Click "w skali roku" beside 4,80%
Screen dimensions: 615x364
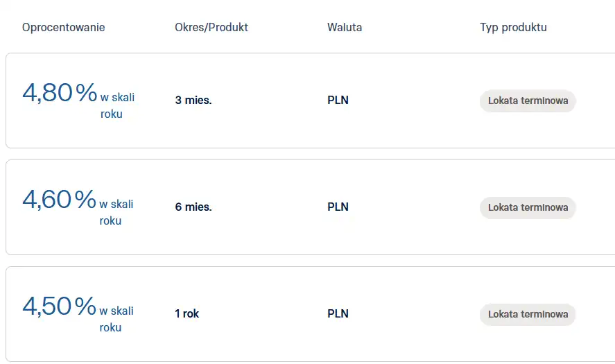(116, 106)
